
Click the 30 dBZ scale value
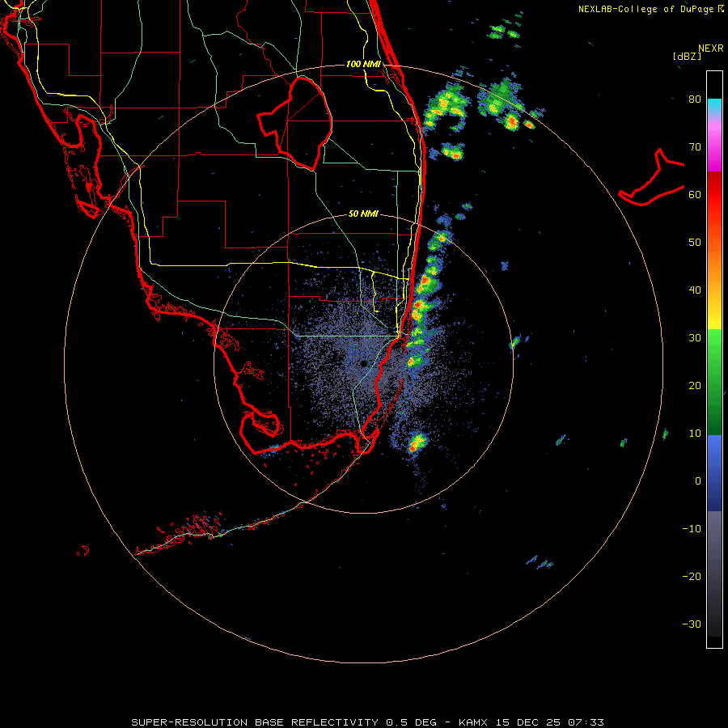point(695,338)
